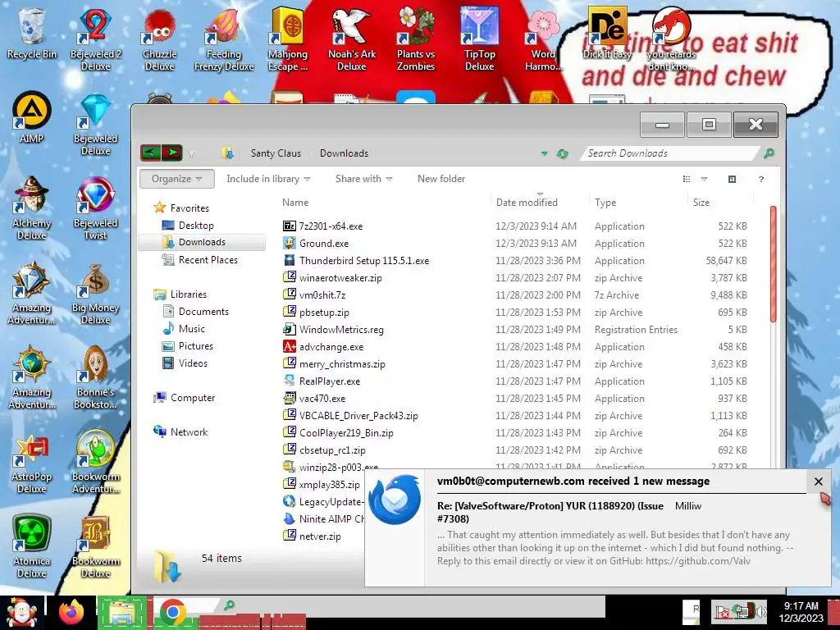Click the explorer Back arrow button
Screen dimensions: 840x630
(151, 153)
